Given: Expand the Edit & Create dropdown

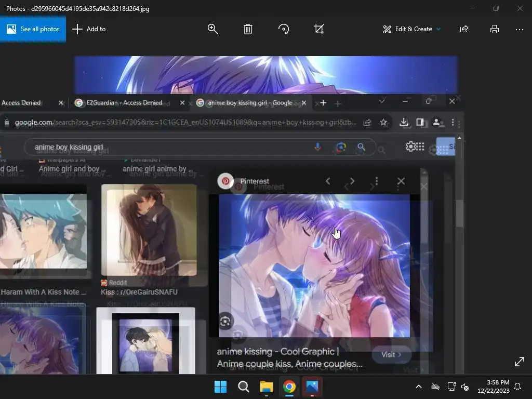Looking at the screenshot, I should coord(411,29).
